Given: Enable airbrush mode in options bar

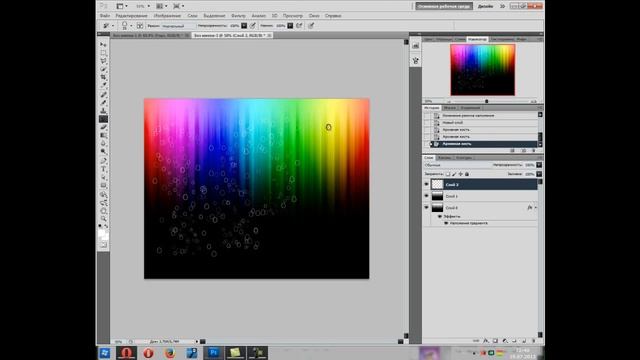Looking at the screenshot, I should [300, 26].
